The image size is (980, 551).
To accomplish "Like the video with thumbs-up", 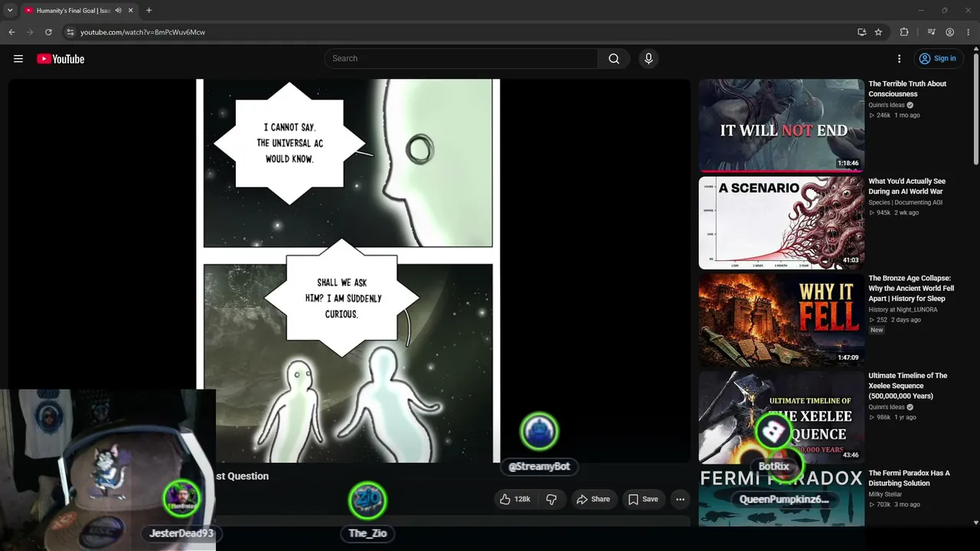I will point(514,499).
